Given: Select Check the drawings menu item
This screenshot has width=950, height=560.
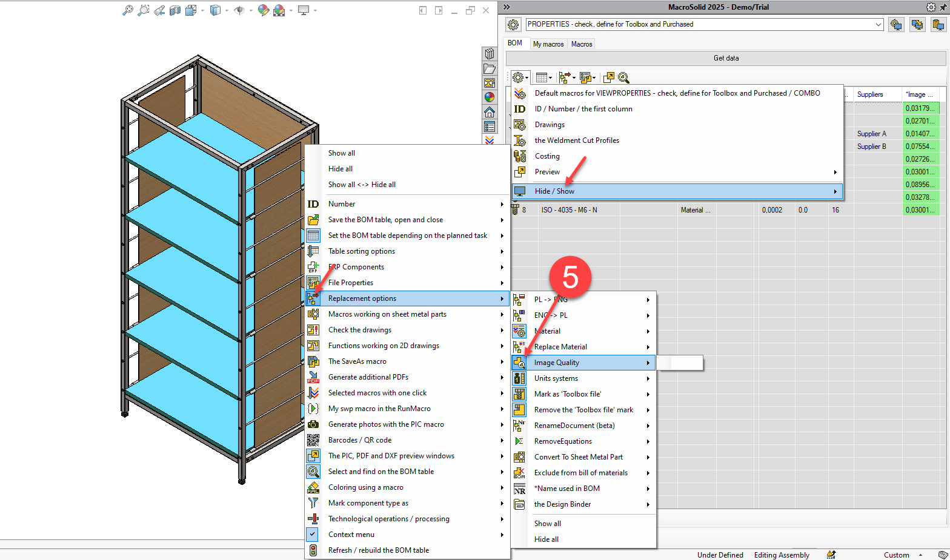Looking at the screenshot, I should (x=407, y=330).
